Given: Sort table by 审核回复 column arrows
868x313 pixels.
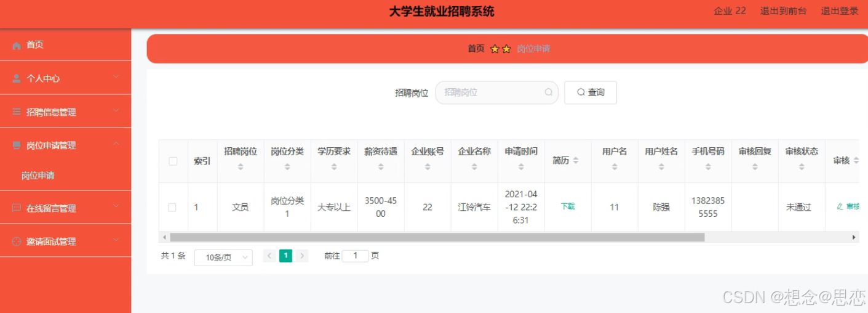Looking at the screenshot, I should [x=755, y=167].
